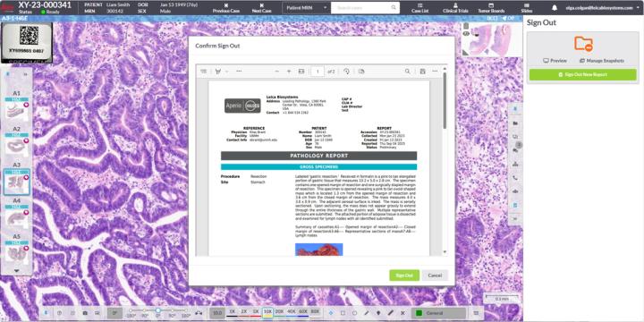This screenshot has width=644, height=322.
Task: Click the rotation slider handle
Action: pyautogui.click(x=158, y=310)
